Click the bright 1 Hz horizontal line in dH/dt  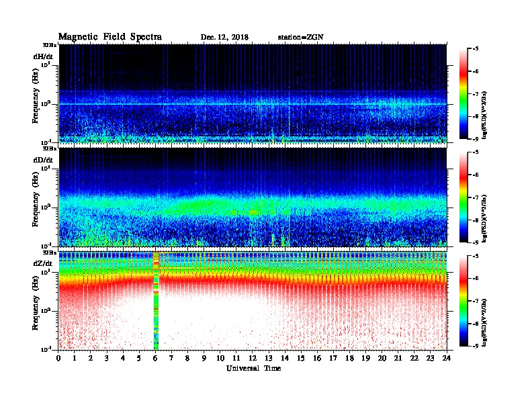(x=253, y=104)
